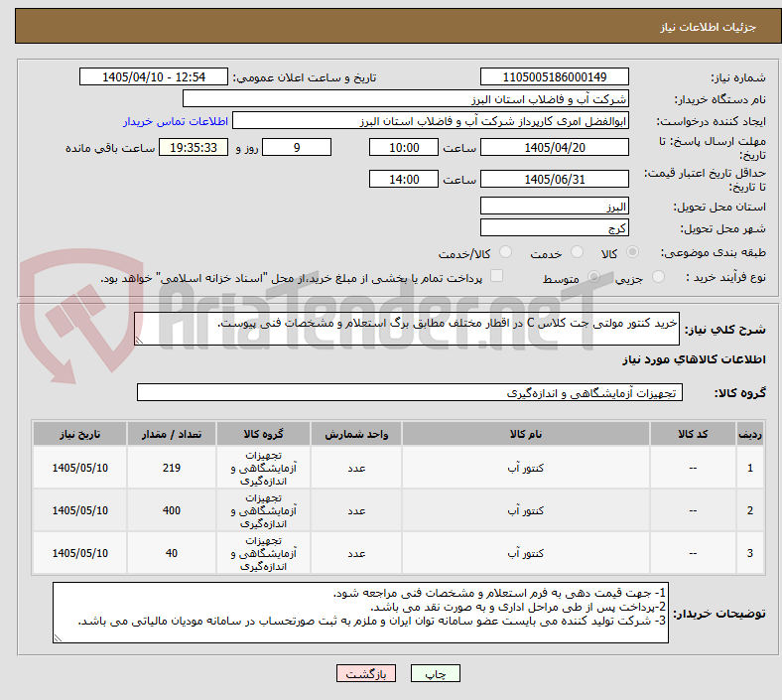Click quantity 40 in row 3
Image resolution: width=782 pixels, height=700 pixels.
click(172, 553)
